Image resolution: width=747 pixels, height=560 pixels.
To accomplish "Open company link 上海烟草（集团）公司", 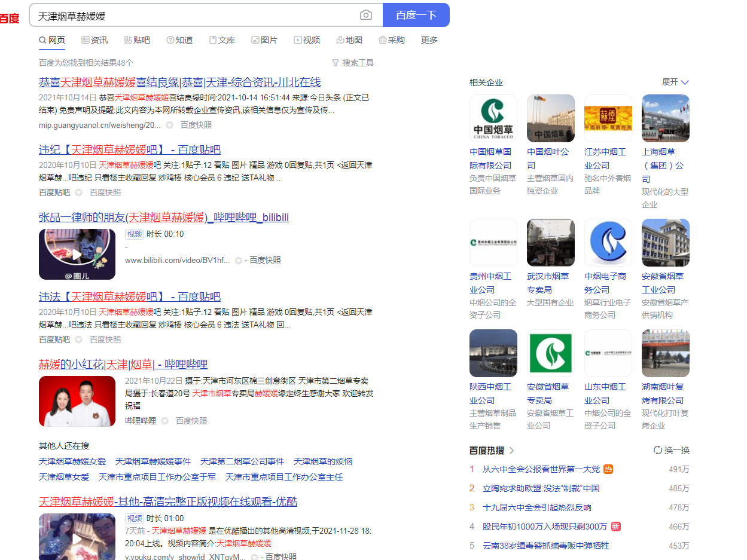I will coord(663,166).
